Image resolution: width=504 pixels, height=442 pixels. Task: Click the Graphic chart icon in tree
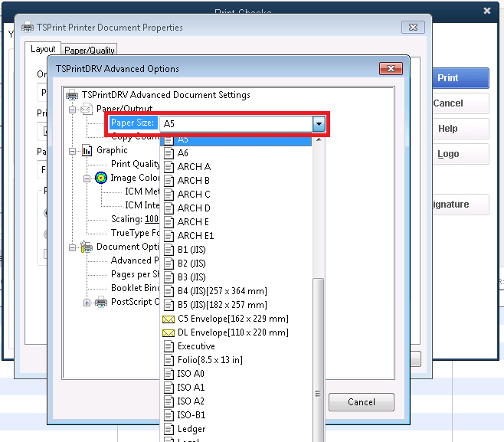pyautogui.click(x=87, y=150)
